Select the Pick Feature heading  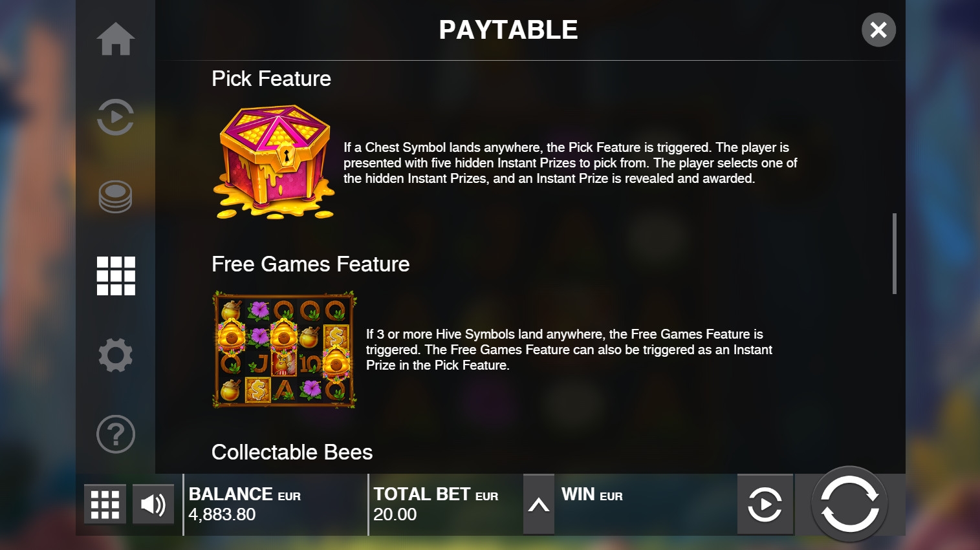coord(271,79)
